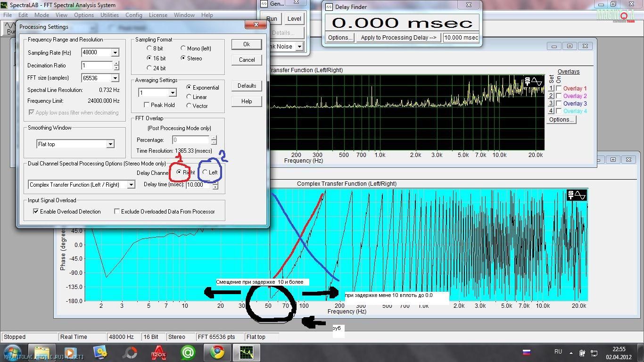Open the Pink Noise generator dropdown
This screenshot has height=362, width=644.
(300, 46)
